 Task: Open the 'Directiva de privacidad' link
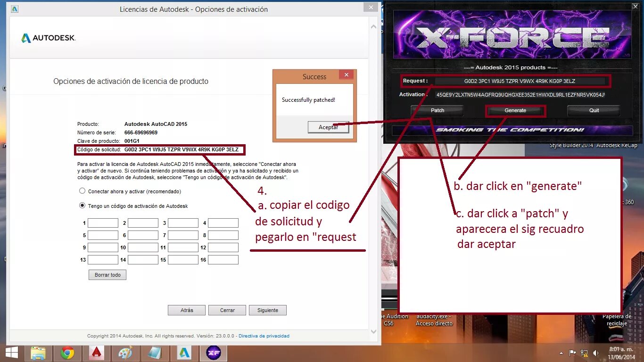click(x=264, y=336)
